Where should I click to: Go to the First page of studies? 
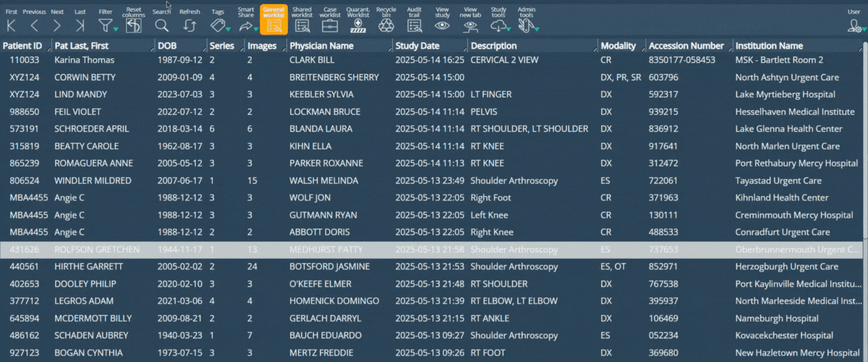[11, 25]
